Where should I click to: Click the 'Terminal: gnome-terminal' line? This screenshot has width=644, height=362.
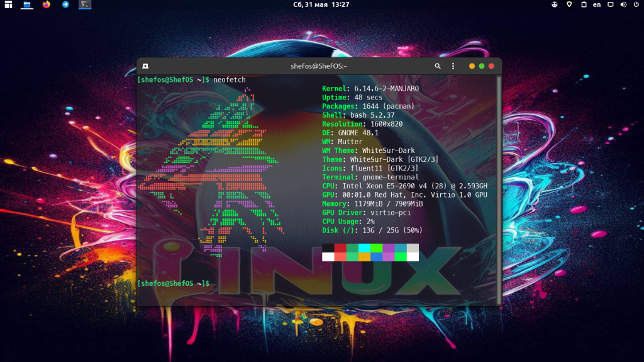point(370,177)
